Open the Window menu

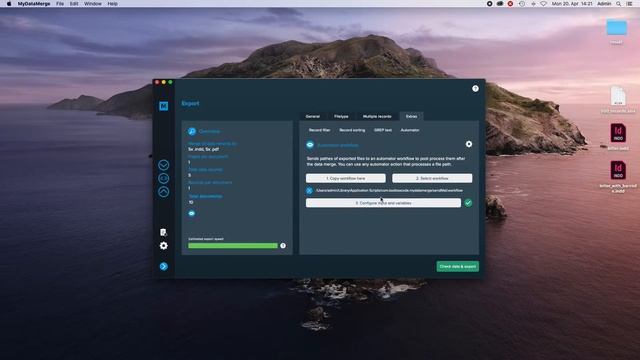(93, 4)
